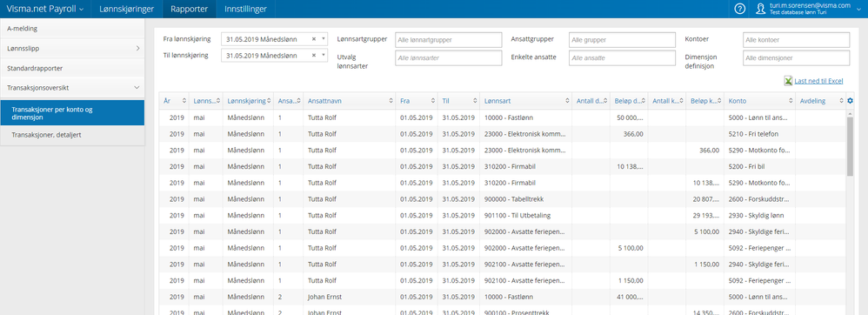Sort the Ansattnavn column
Screen dimensions: 868x315
point(391,101)
